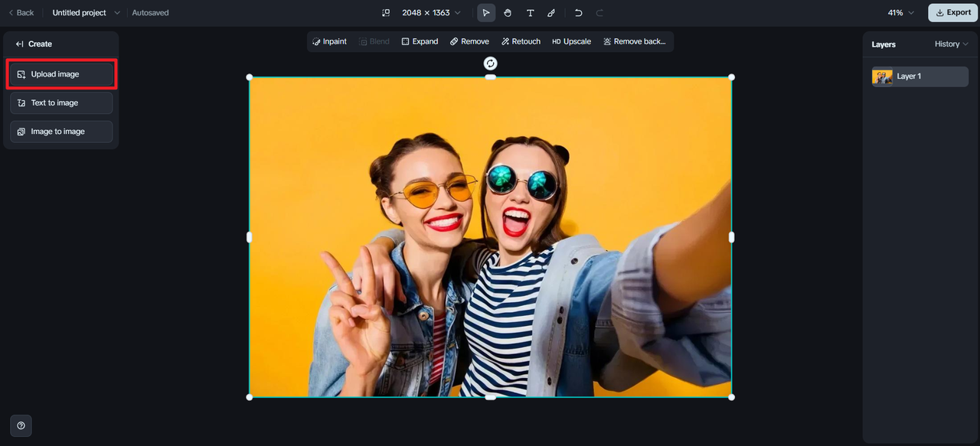This screenshot has height=446, width=980.
Task: Undo the last action
Action: 578,13
